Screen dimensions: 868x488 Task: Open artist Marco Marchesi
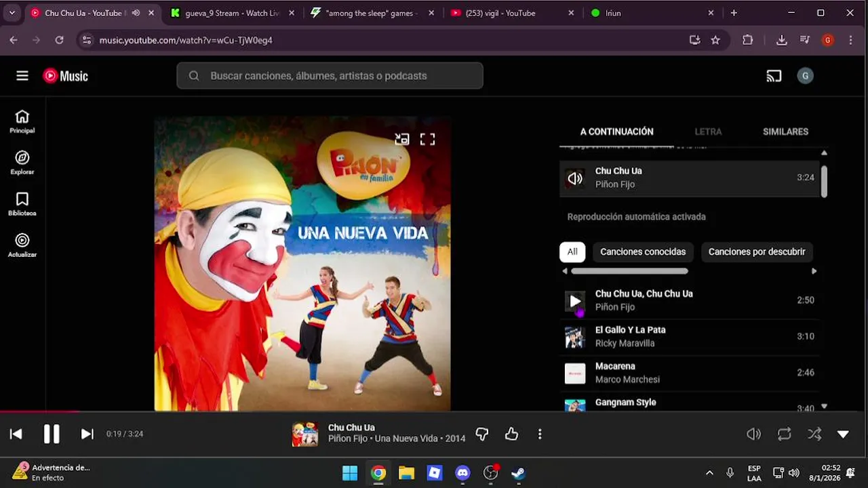pyautogui.click(x=627, y=380)
